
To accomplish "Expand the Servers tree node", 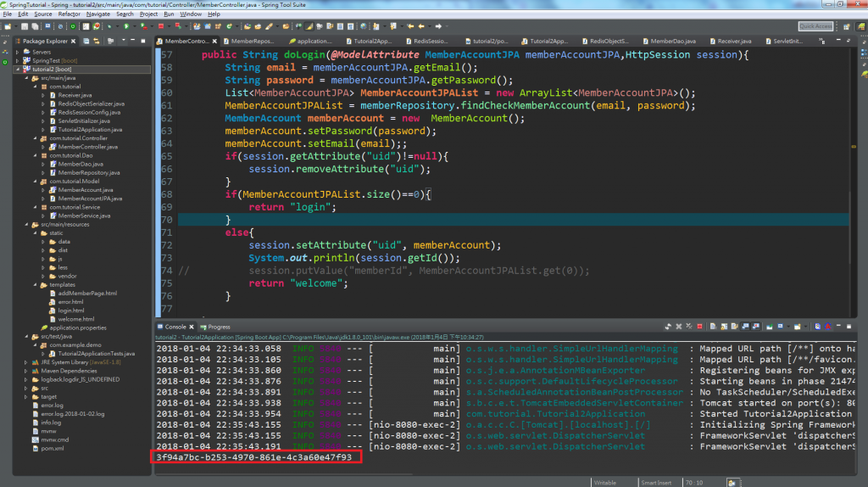I will tap(18, 52).
